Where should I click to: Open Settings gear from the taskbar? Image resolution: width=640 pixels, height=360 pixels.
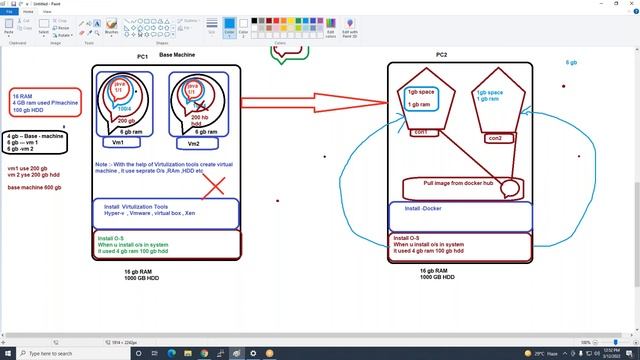click(253, 353)
